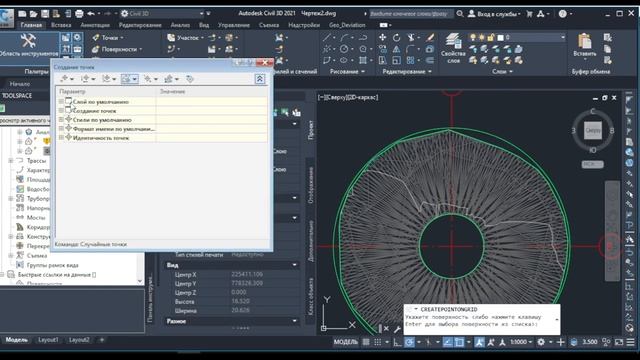This screenshot has height=360, width=640.
Task: Click the МСК button under ViewCube
Action: [x=592, y=164]
